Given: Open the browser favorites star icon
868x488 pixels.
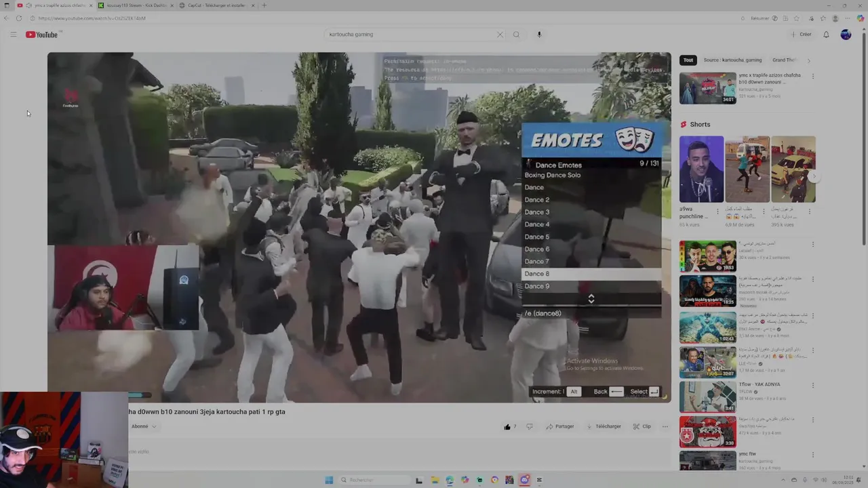Looking at the screenshot, I should (x=823, y=18).
